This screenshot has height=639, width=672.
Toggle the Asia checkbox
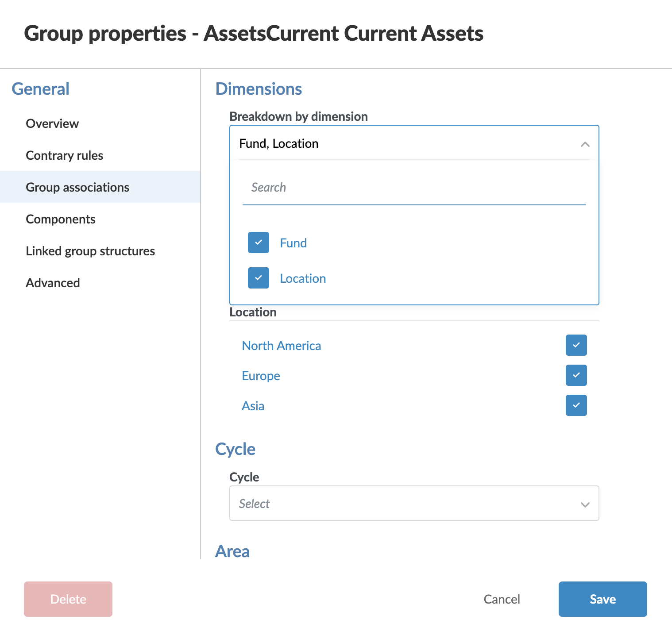coord(576,405)
